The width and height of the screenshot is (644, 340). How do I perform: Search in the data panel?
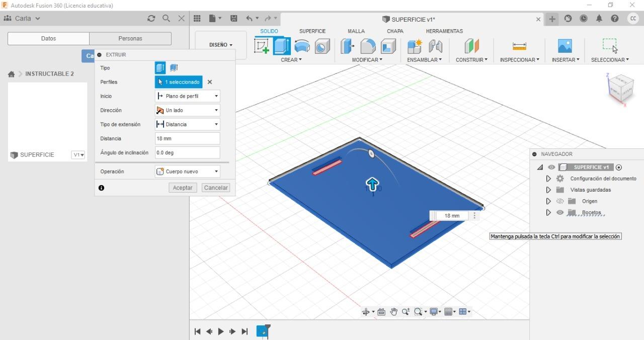[x=166, y=19]
